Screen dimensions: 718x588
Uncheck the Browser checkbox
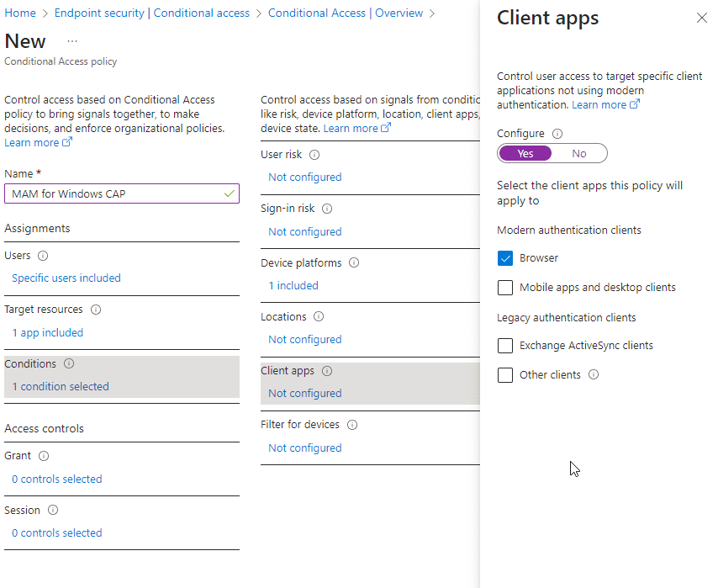pos(505,257)
